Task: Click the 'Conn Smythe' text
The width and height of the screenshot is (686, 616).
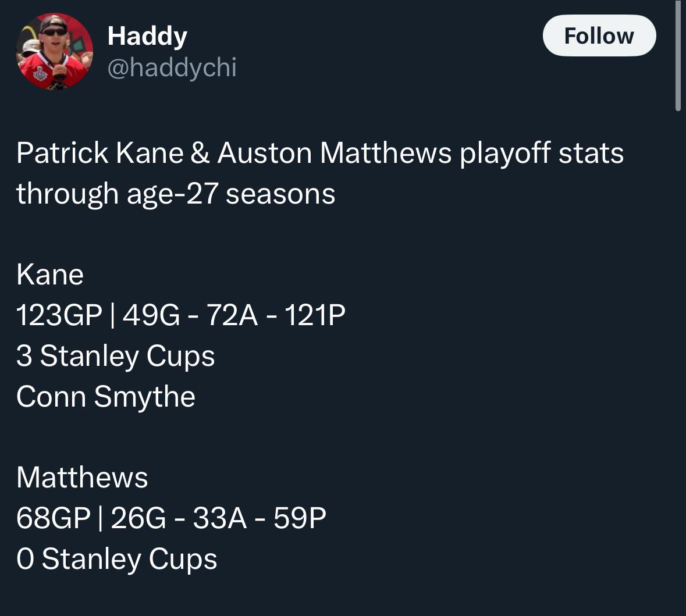Action: click(x=106, y=397)
